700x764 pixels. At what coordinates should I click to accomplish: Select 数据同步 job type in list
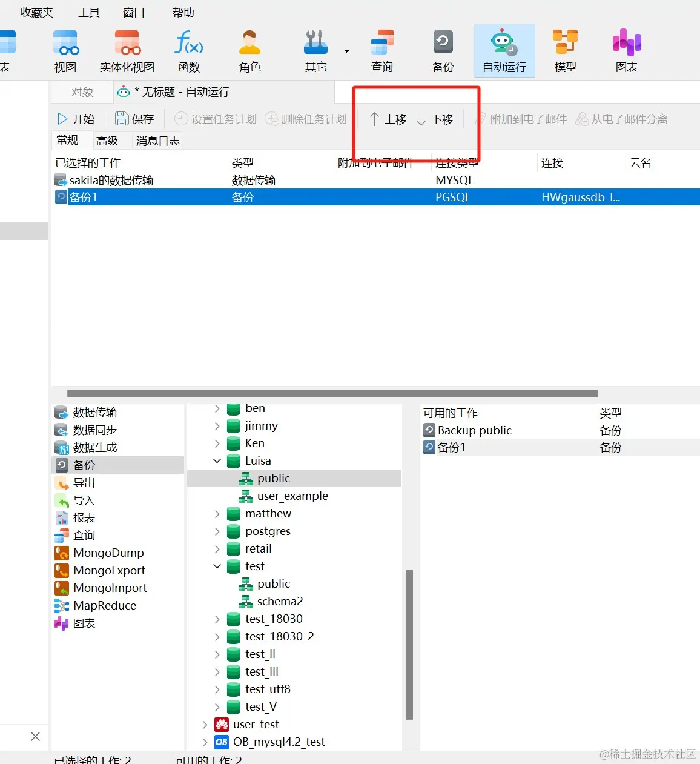[118, 430]
